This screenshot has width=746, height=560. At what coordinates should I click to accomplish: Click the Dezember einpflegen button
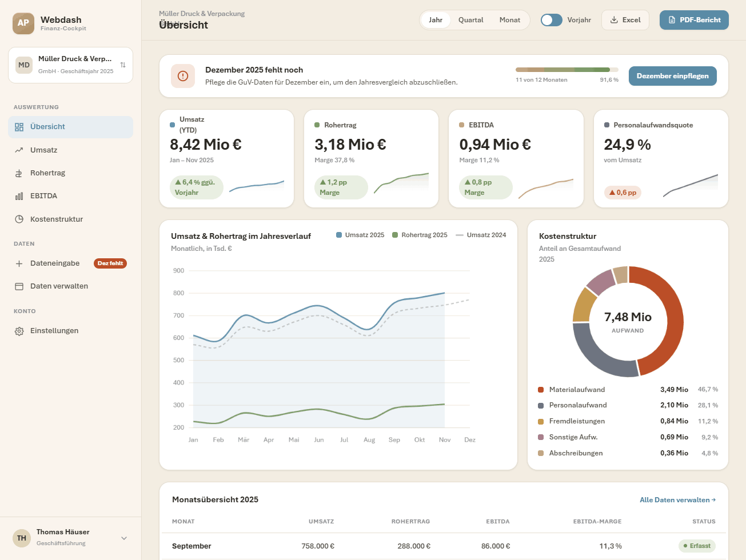click(673, 76)
